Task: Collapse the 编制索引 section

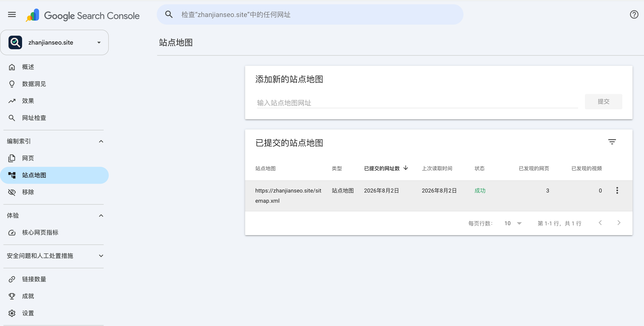Action: click(101, 141)
